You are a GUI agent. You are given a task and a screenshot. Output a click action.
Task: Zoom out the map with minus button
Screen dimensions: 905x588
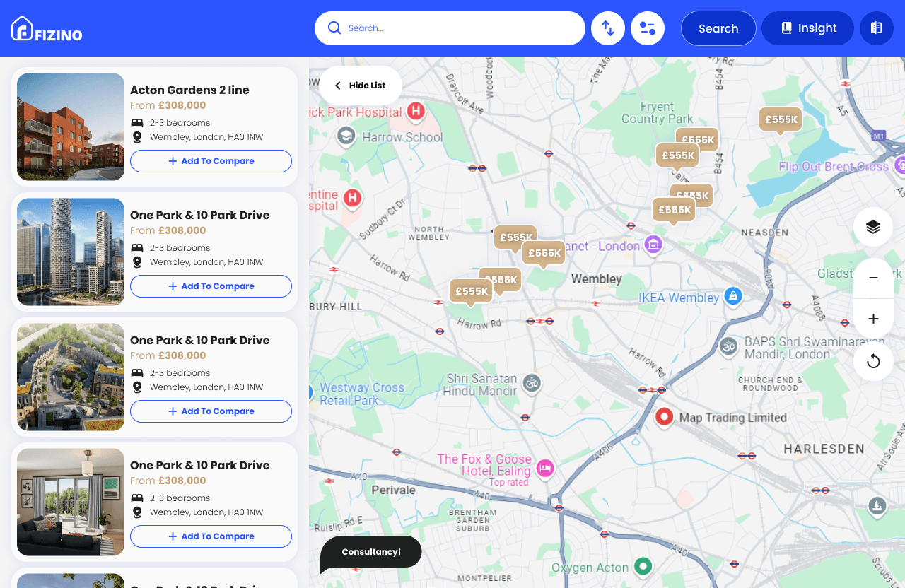(x=873, y=278)
